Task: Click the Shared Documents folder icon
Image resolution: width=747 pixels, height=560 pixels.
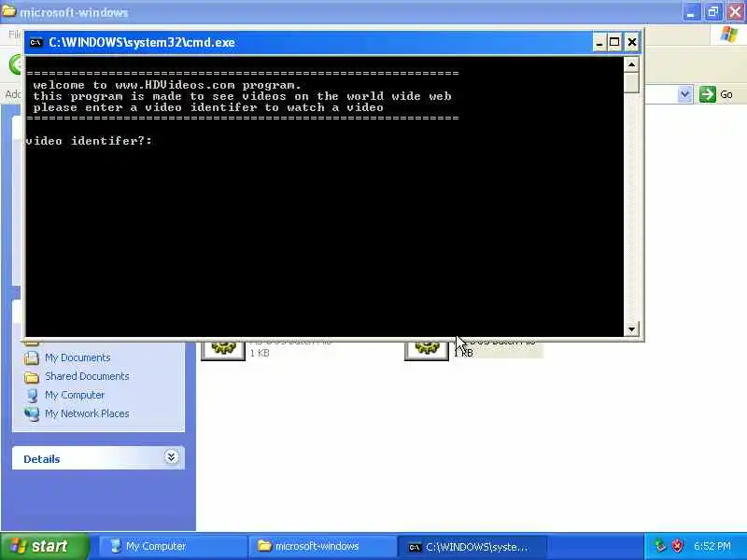Action: [32, 377]
